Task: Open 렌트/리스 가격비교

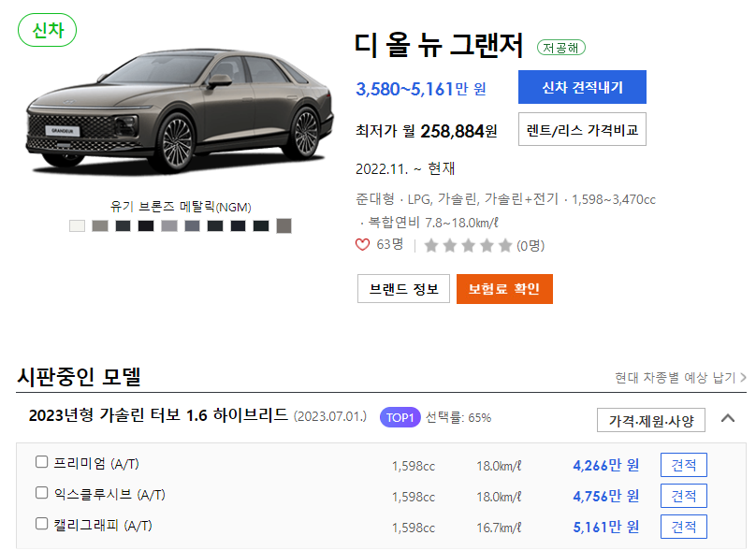Action: (x=582, y=129)
